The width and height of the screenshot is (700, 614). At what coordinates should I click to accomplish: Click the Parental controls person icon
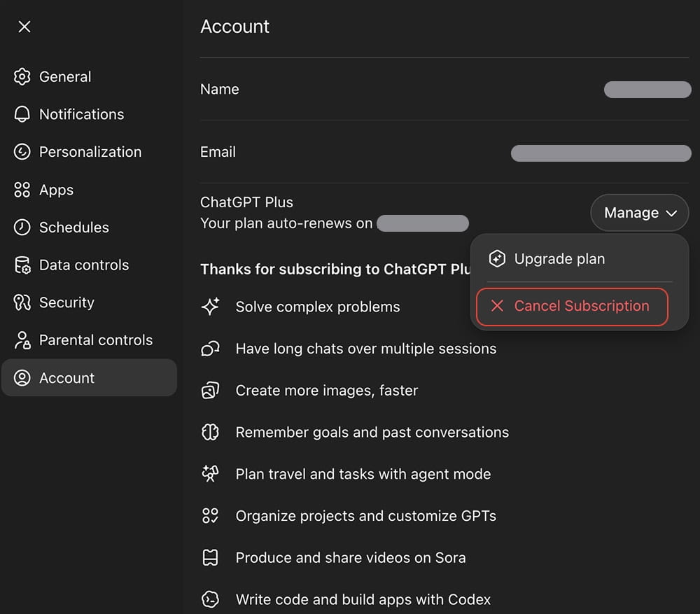point(22,340)
